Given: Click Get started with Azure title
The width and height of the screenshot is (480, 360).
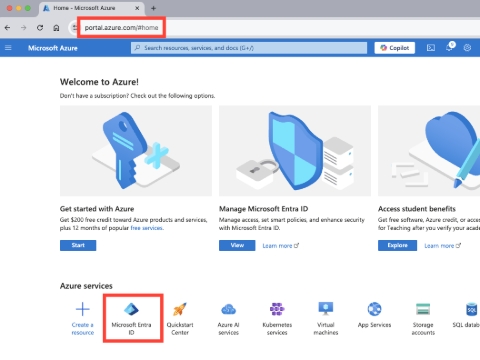Looking at the screenshot, I should [x=97, y=209].
